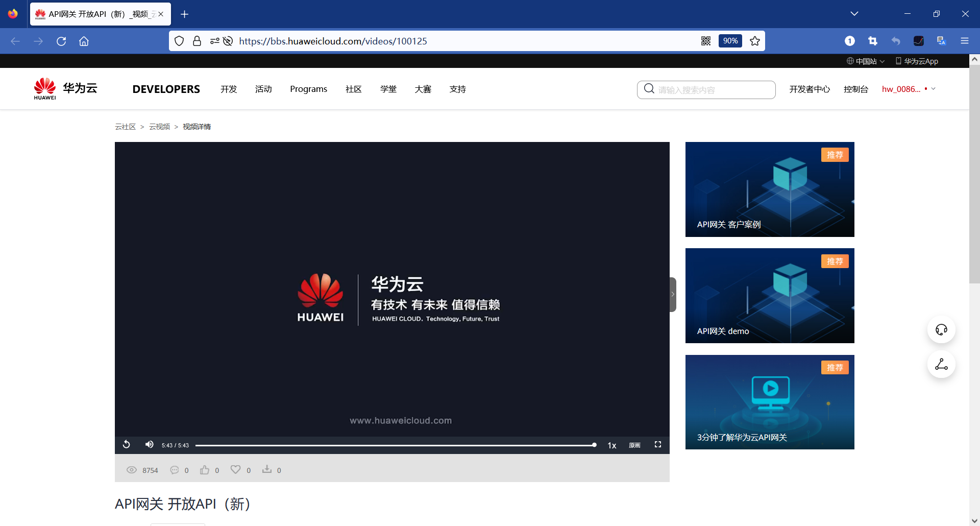
Task: Click the thumbs-up like icon
Action: 204,469
